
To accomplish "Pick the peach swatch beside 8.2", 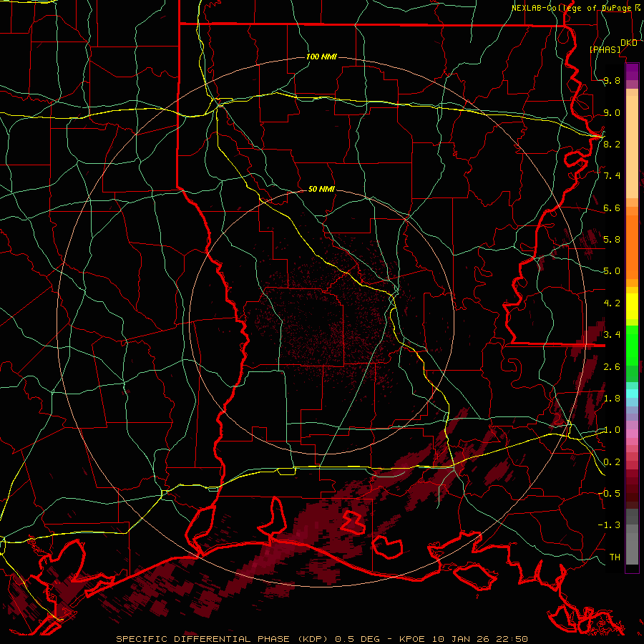I will click(632, 147).
